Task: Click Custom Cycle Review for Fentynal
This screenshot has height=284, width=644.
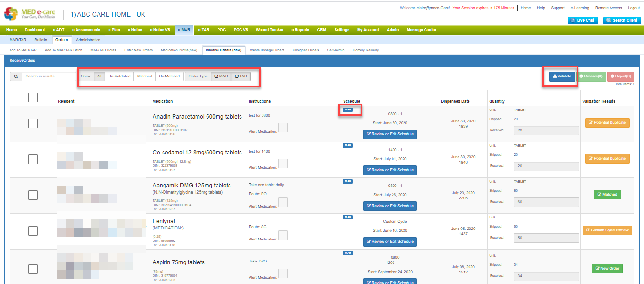Action: click(x=607, y=230)
